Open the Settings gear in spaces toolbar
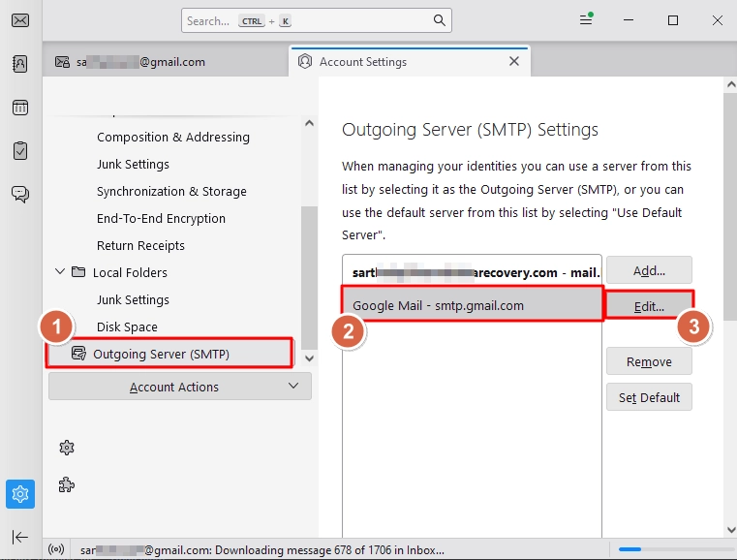This screenshot has width=737, height=560. coord(20,494)
